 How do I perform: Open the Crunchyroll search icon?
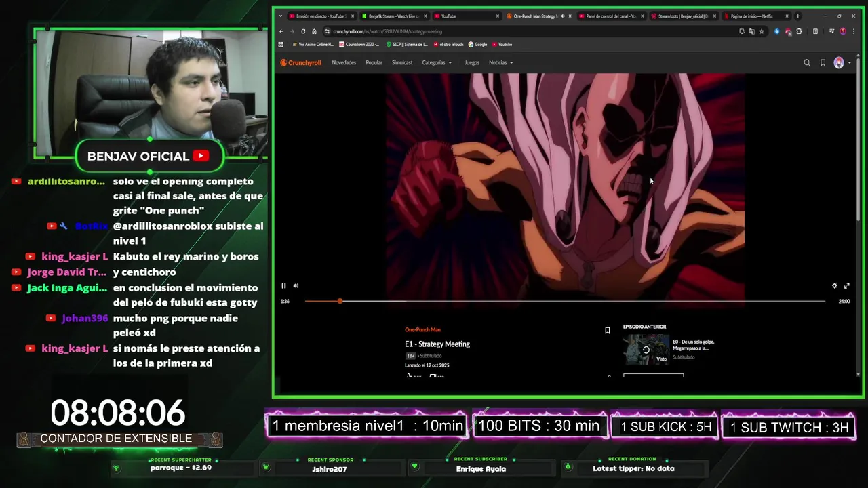coord(807,62)
